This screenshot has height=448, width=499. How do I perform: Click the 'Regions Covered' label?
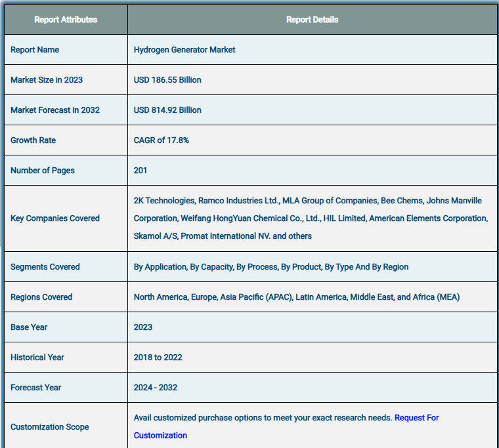(41, 297)
